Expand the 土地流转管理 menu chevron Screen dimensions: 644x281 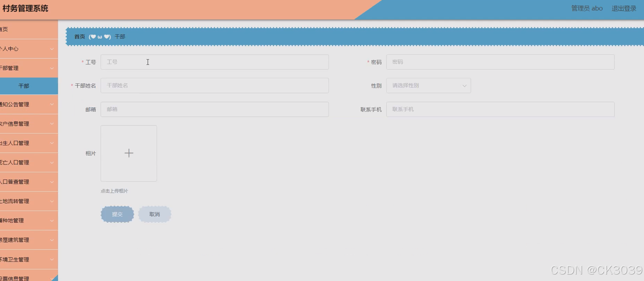click(x=52, y=202)
